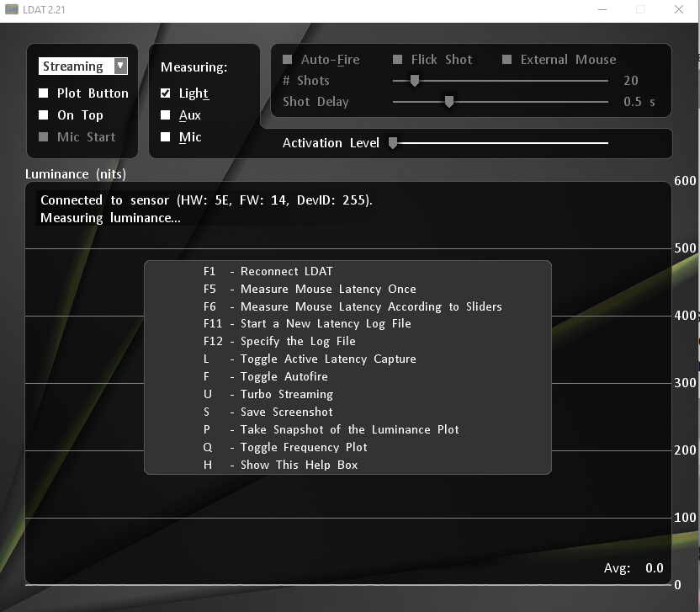Select the 'S - Save Screenshot' help entry
This screenshot has width=700, height=612.
(269, 412)
